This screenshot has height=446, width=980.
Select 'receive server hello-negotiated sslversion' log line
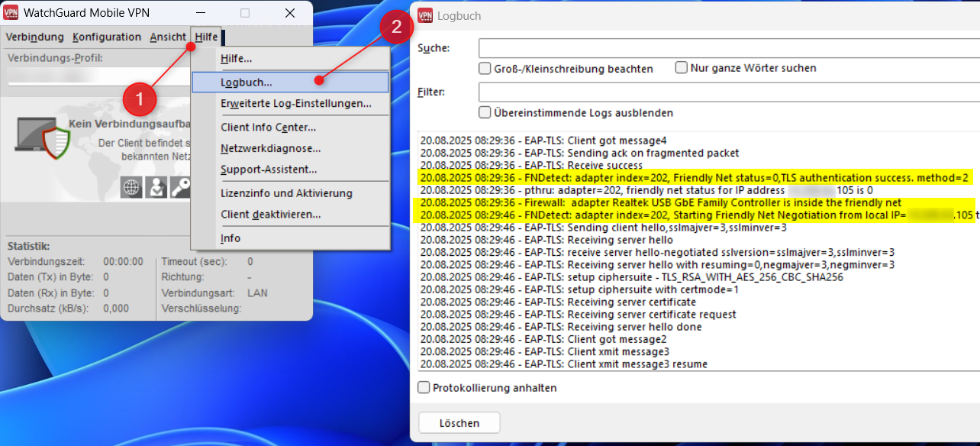point(658,252)
